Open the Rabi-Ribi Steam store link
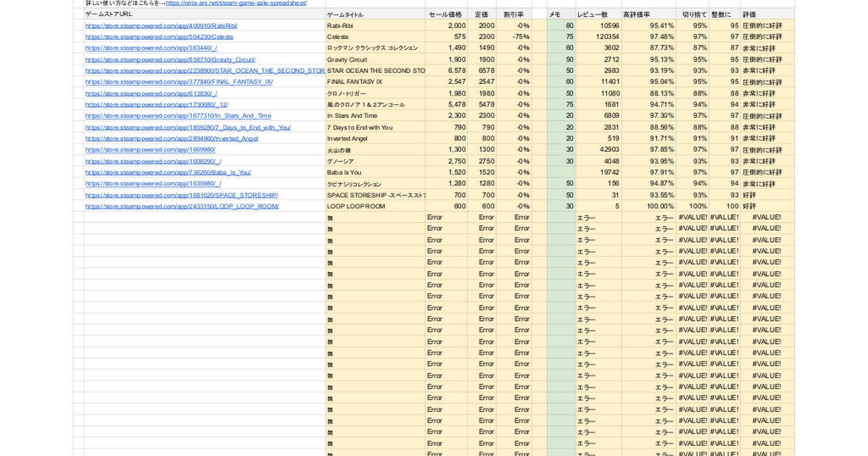The height and width of the screenshot is (456, 868). coord(161,25)
